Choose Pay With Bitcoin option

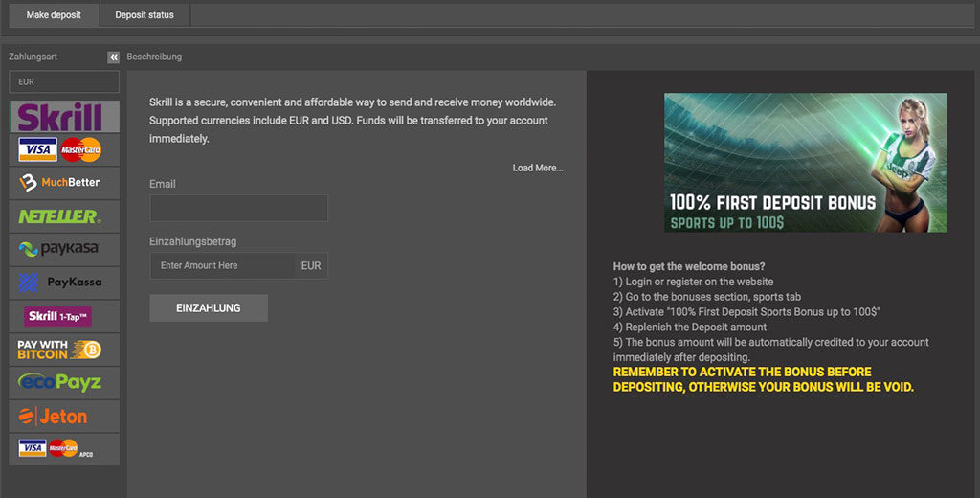click(64, 350)
